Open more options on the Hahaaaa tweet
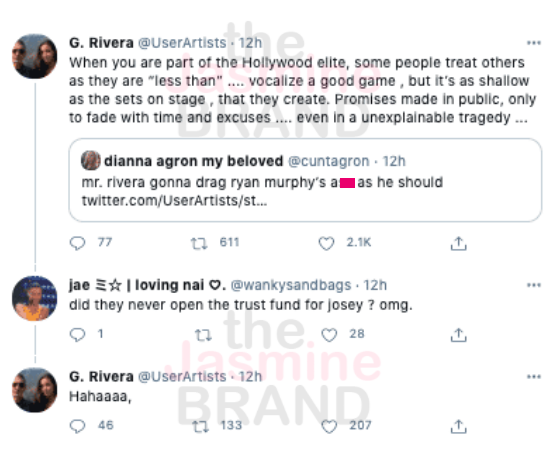 pyautogui.click(x=534, y=377)
